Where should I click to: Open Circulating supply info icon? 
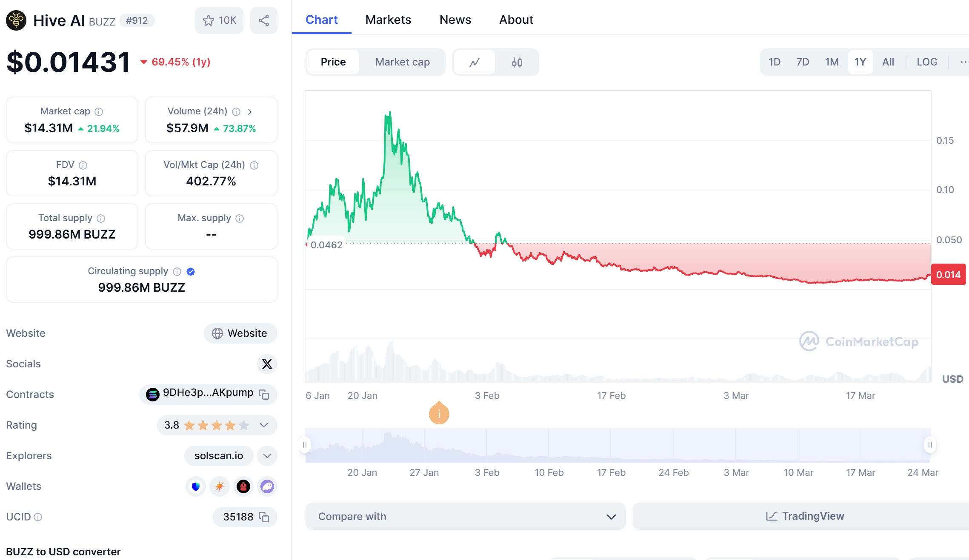point(177,272)
